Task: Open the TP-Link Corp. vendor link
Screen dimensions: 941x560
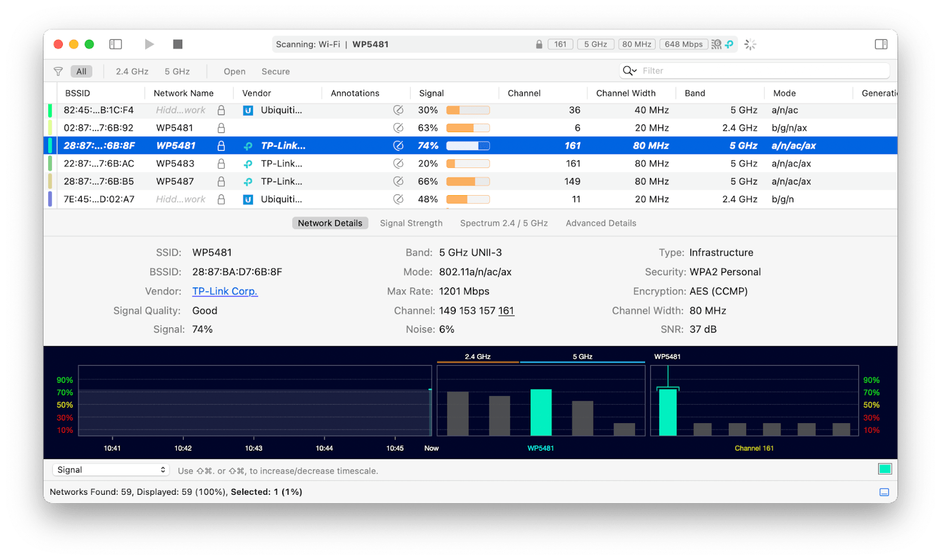Action: [x=225, y=291]
